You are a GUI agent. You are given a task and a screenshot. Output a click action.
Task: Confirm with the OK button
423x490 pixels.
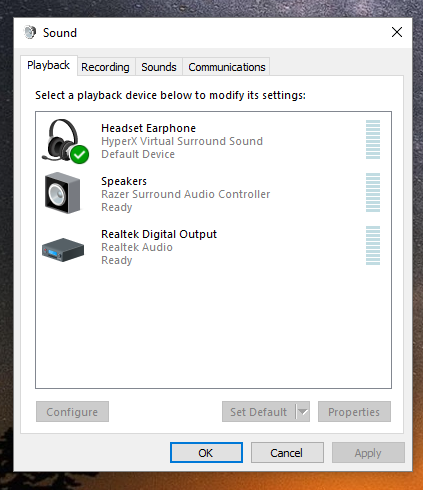[206, 453]
